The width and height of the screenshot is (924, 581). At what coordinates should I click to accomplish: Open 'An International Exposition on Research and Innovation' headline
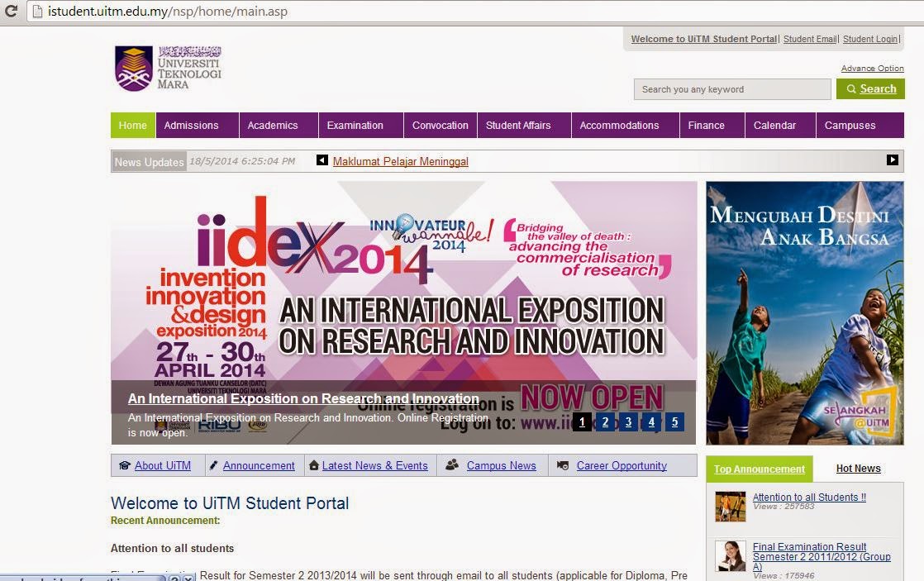(x=303, y=399)
